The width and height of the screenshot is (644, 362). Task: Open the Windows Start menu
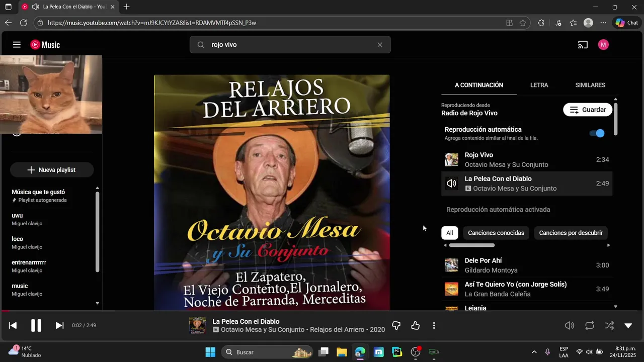[210, 352]
